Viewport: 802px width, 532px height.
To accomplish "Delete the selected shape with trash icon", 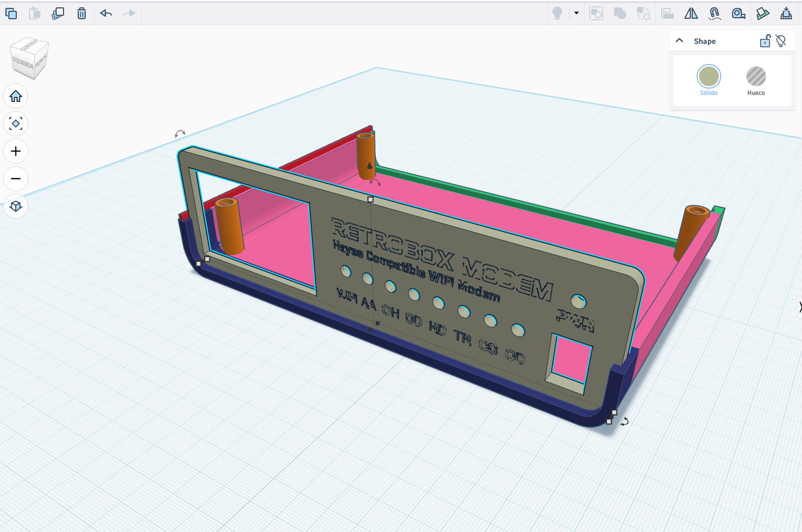I will coord(81,13).
